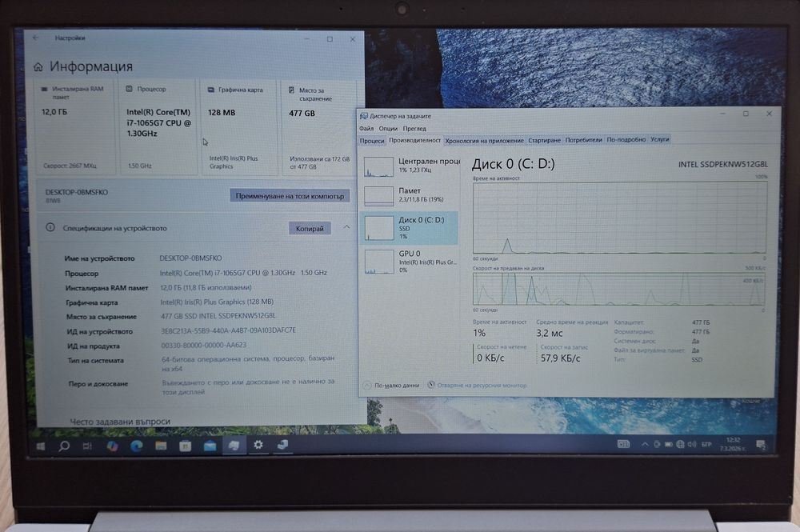Open File Explorer from the taskbar

161,446
